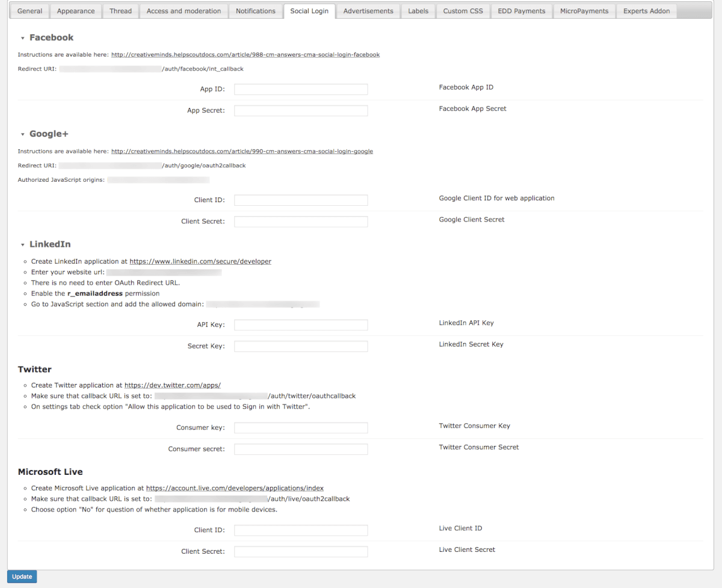Open the Appearance tab

[x=76, y=11]
